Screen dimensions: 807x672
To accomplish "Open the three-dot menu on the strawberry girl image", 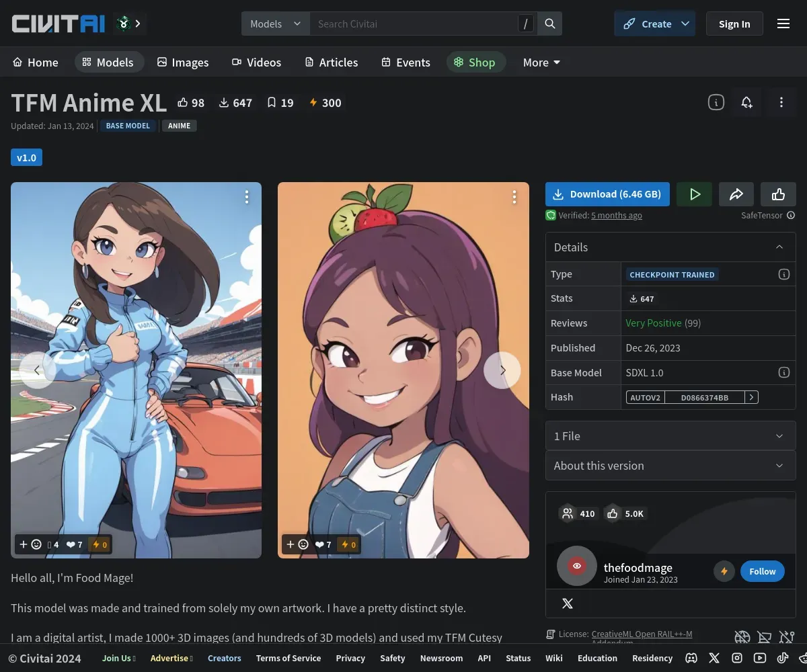I will point(514,196).
